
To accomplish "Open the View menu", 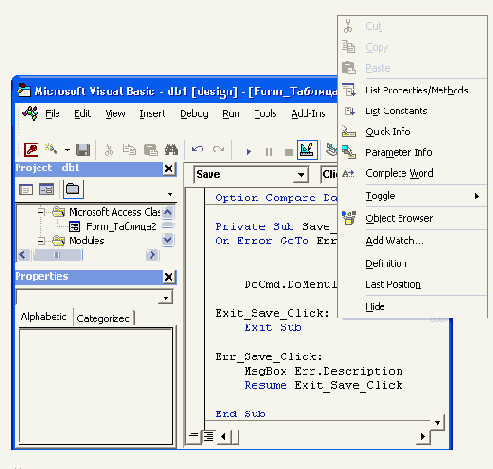I will [115, 114].
